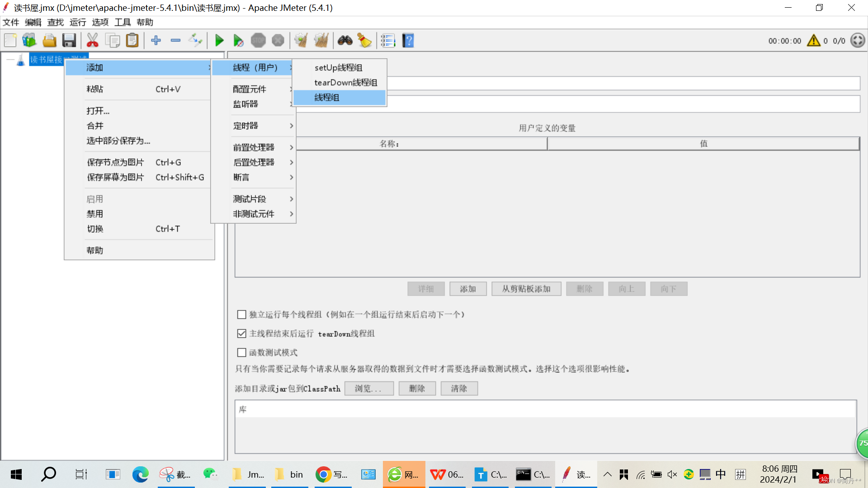This screenshot has height=488, width=868.
Task: Click the Paste clipboard icon
Action: [132, 41]
